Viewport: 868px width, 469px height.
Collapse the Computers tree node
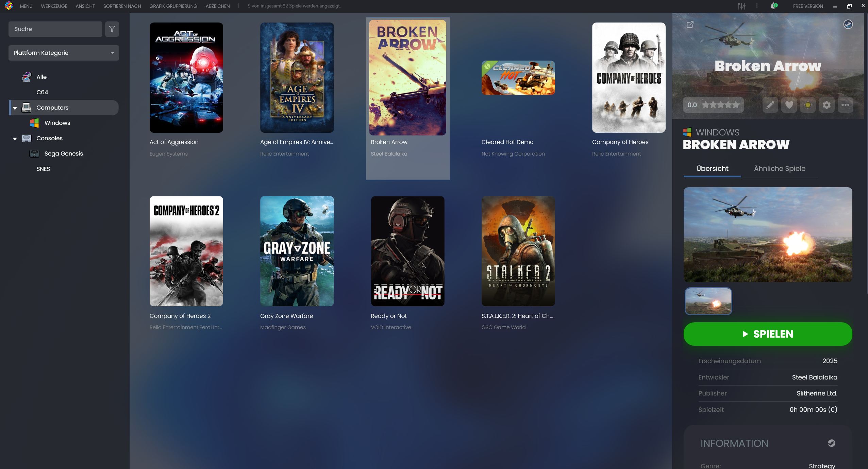coord(15,108)
